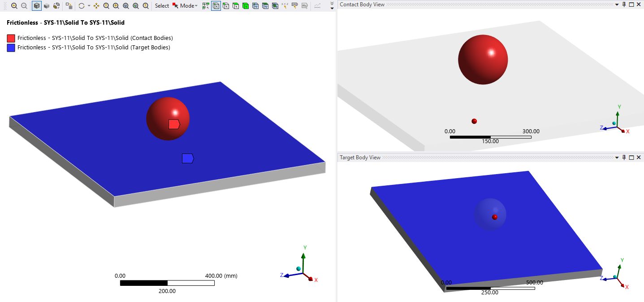
Task: Click the Previous View magnifier icon
Action: tap(14, 6)
